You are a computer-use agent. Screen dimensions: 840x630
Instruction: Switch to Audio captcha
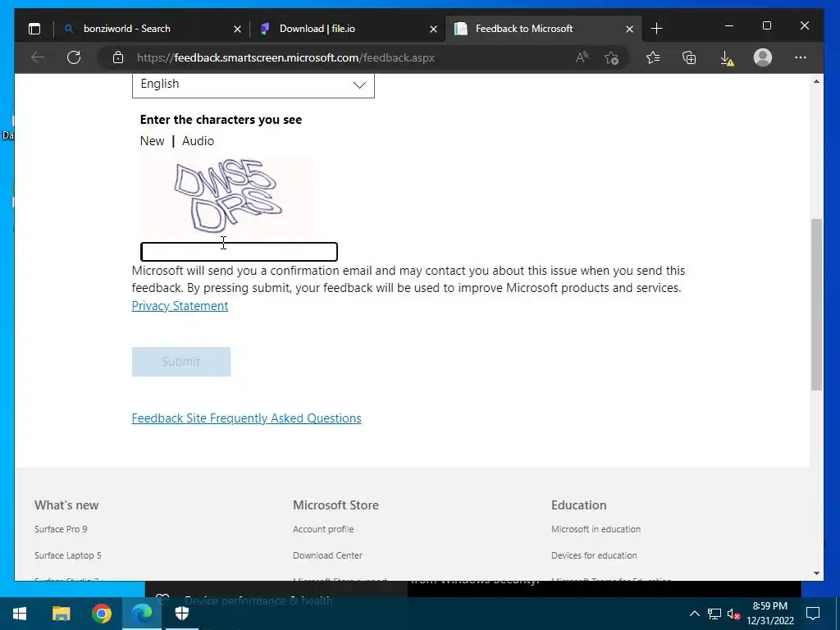pyautogui.click(x=198, y=141)
